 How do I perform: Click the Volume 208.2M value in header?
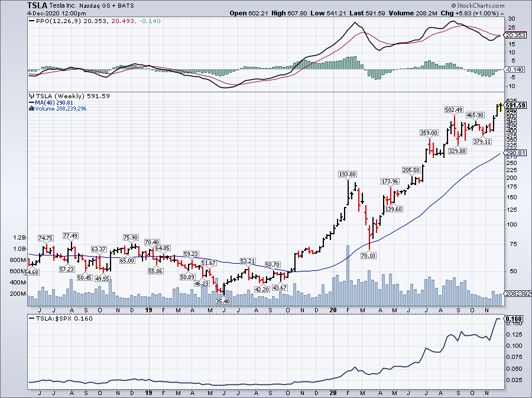[x=413, y=13]
